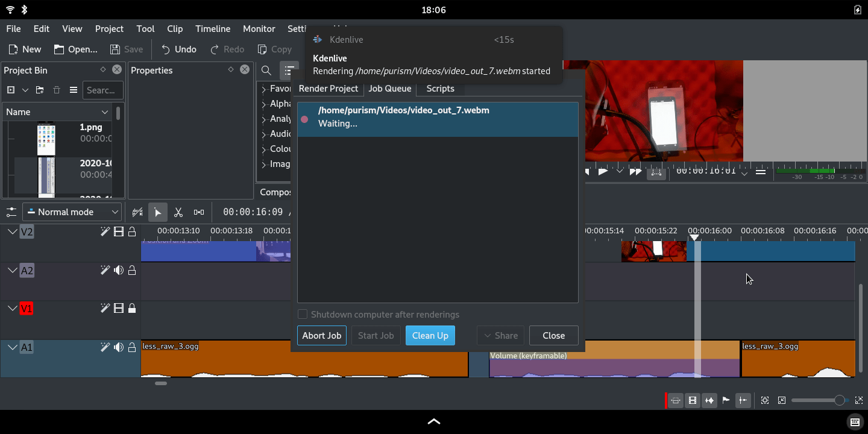Select the spacer tool in timeline toolbar
The image size is (868, 434).
pyautogui.click(x=199, y=212)
